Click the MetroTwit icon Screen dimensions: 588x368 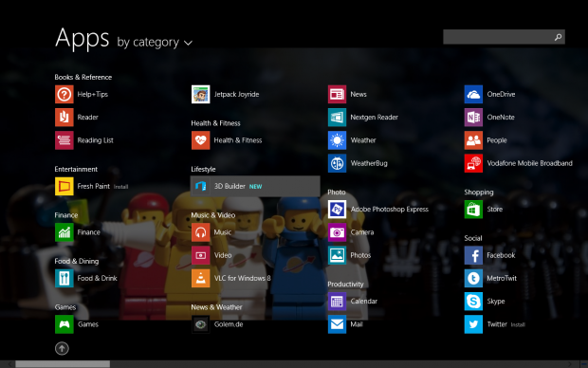click(473, 278)
